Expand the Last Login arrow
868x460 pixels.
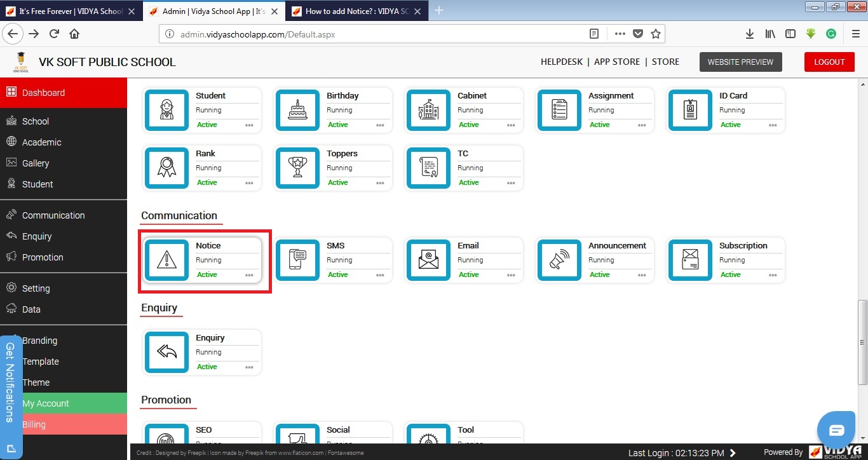click(733, 453)
